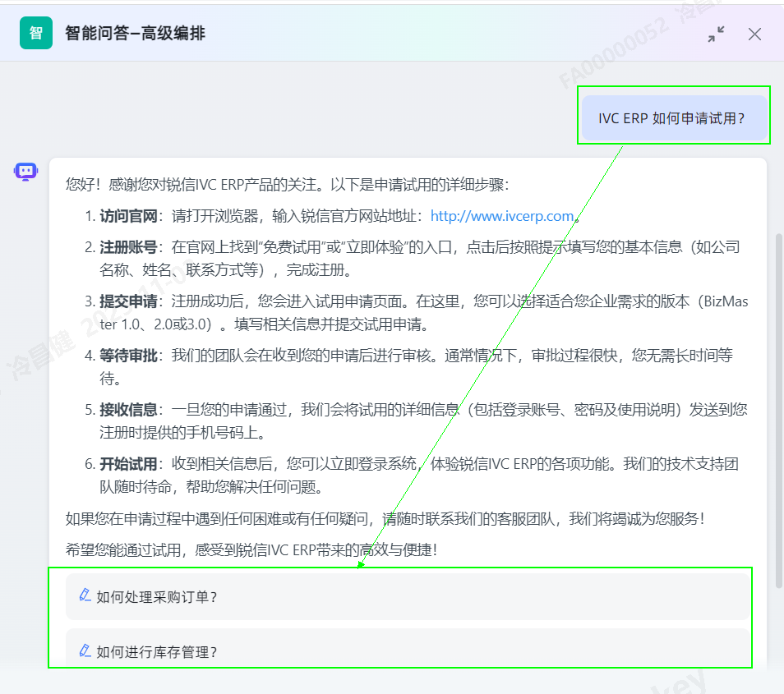Collapse the chat window using shrink icon
The width and height of the screenshot is (784, 694).
[x=717, y=34]
